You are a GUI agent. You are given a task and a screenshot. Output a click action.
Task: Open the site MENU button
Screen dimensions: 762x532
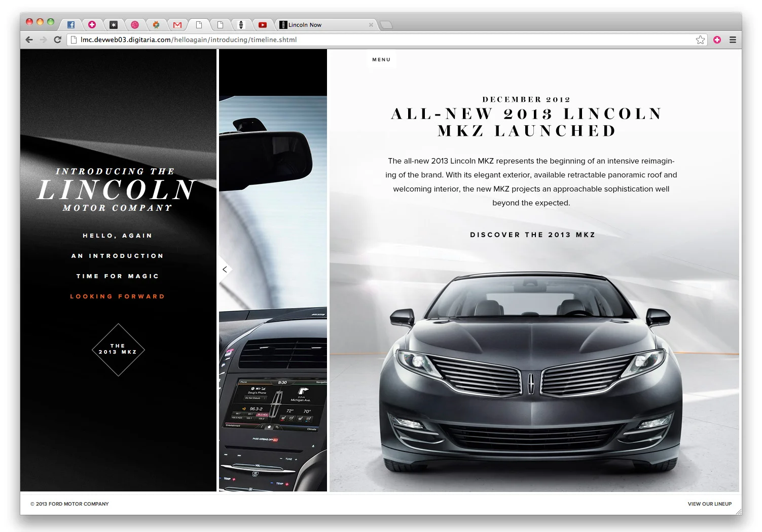[381, 59]
